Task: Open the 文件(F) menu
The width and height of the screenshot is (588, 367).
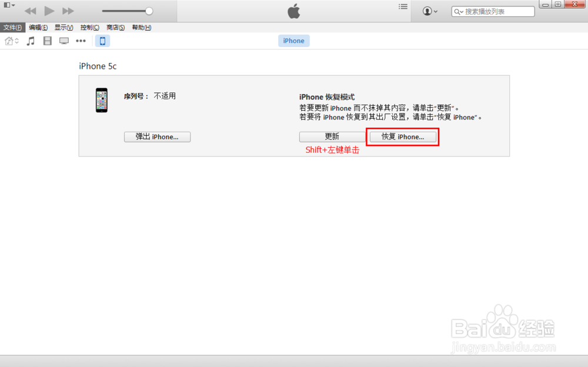Action: coord(12,28)
